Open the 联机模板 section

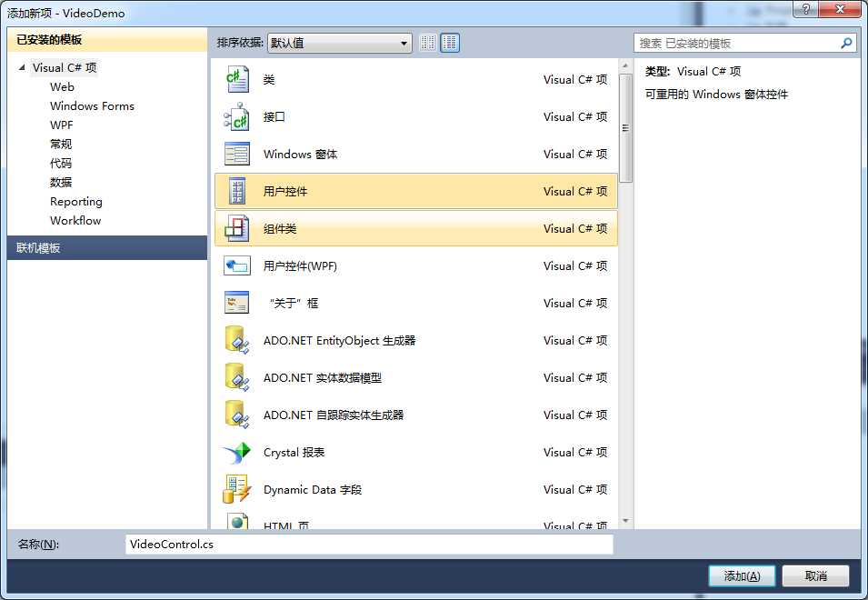click(x=107, y=247)
